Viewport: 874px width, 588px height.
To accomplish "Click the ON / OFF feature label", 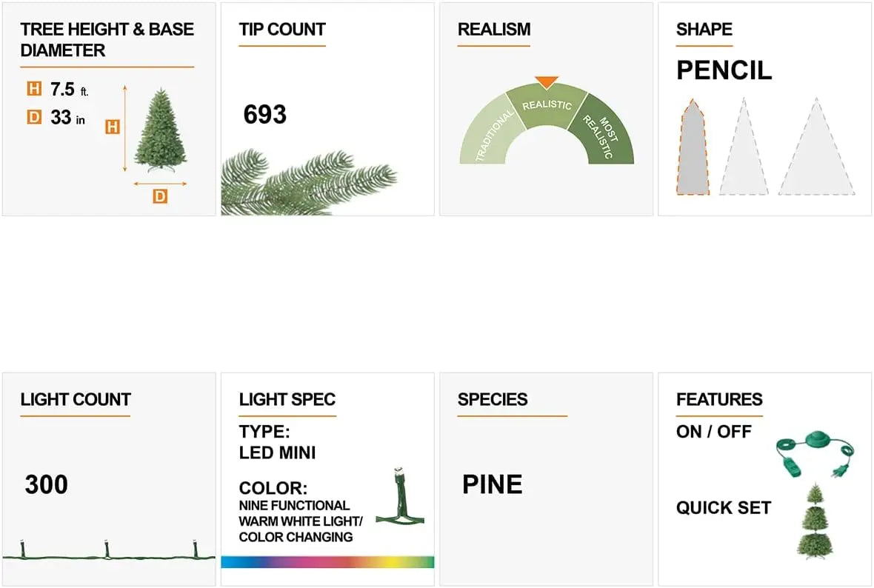I will 713,432.
